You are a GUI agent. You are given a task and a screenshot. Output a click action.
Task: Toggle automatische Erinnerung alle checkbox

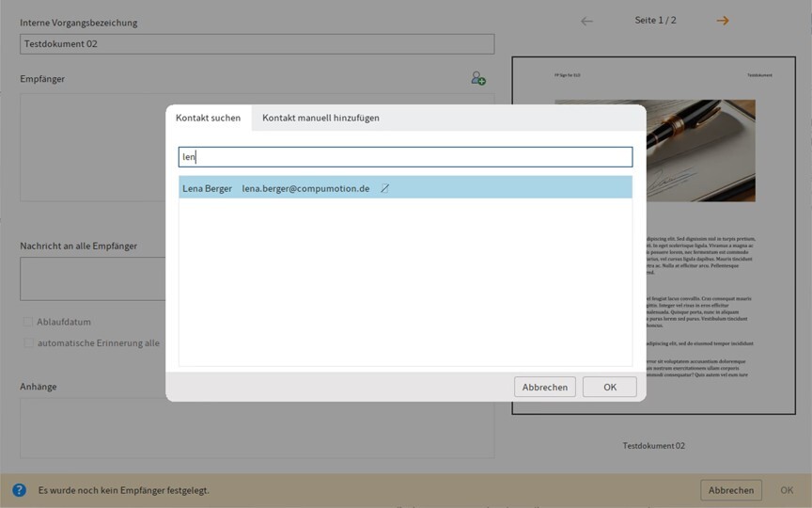(28, 343)
